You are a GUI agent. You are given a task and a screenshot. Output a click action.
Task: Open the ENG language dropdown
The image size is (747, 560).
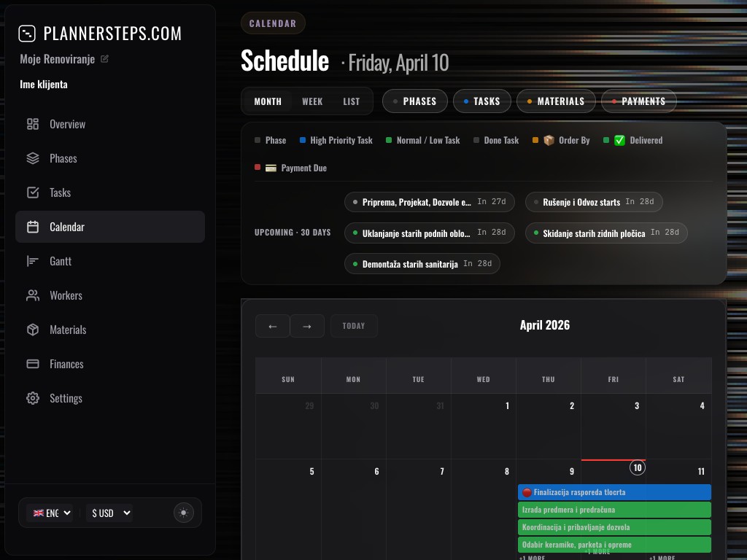50,513
